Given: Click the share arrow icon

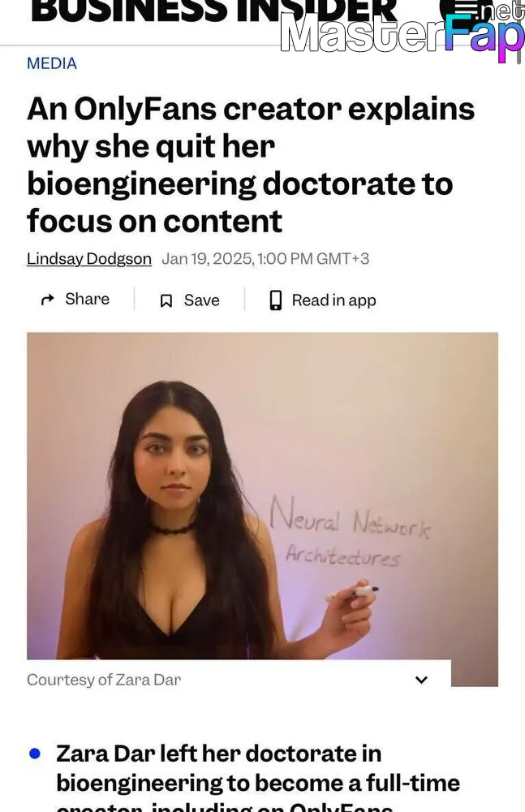Looking at the screenshot, I should coord(48,300).
